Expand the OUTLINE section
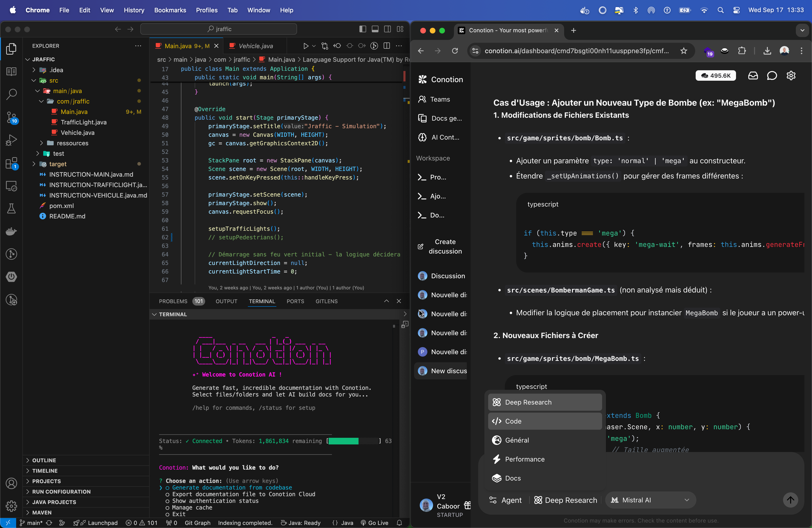The width and height of the screenshot is (812, 528). (x=44, y=460)
